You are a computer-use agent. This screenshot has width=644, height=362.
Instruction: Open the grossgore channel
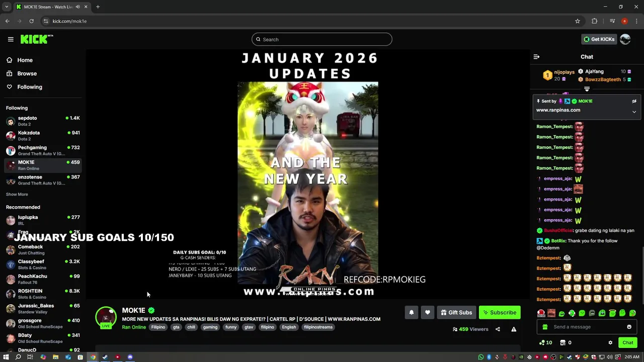43,323
